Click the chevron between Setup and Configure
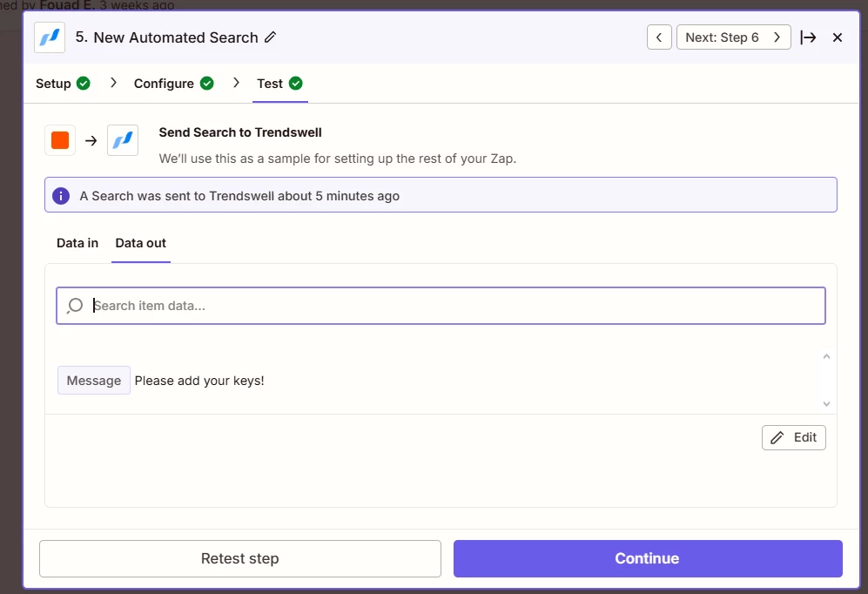The width and height of the screenshot is (868, 594). (x=113, y=83)
